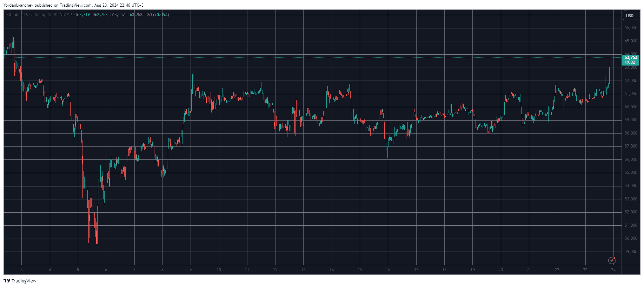The height and width of the screenshot is (287, 644).
Task: Click the published-on TradingView.com header text
Action: 73,5
